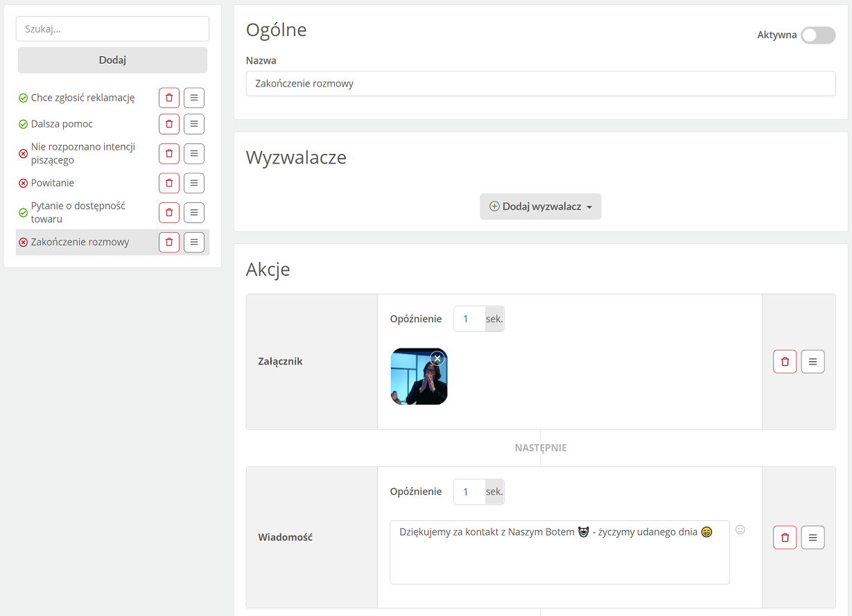This screenshot has height=616, width=852.
Task: Focus the Szukaj search field
Action: 112,29
